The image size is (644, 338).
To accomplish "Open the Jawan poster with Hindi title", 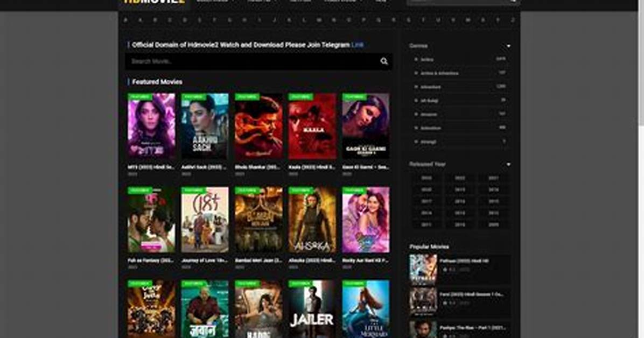I will point(205,309).
